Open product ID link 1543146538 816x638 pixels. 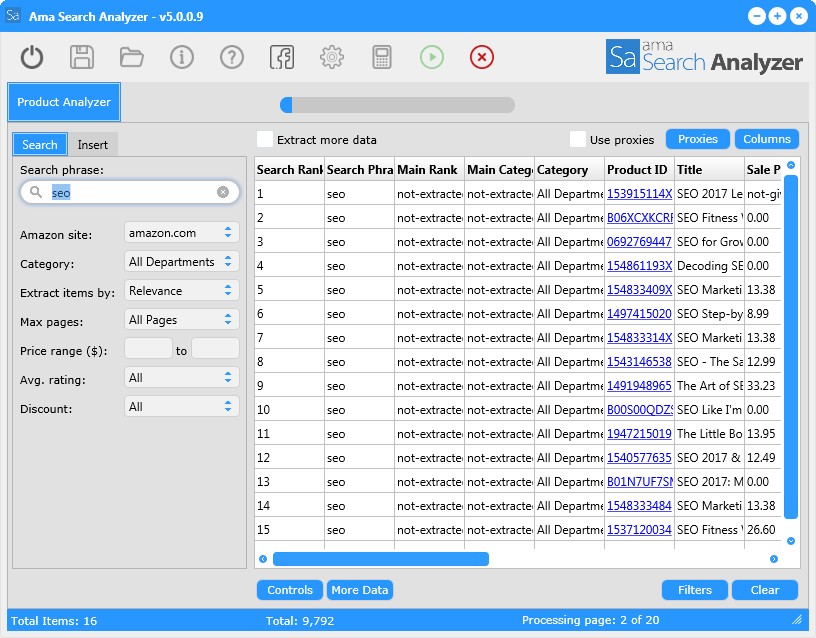tap(639, 362)
